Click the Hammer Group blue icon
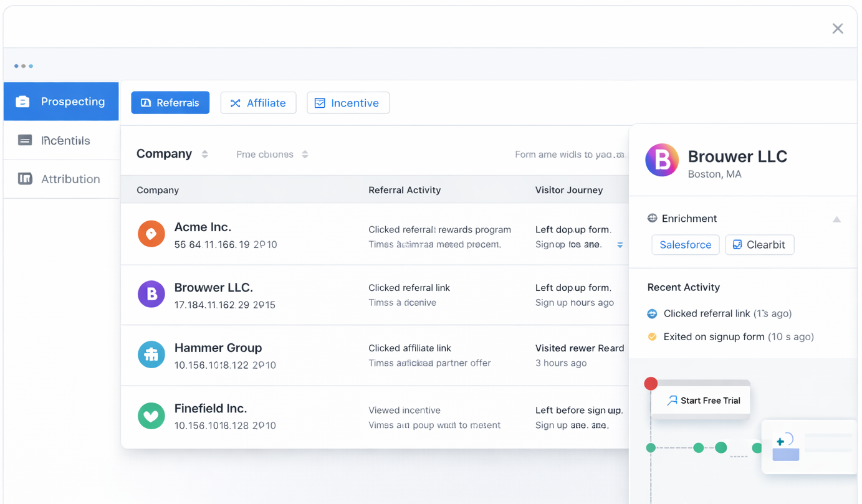 click(151, 354)
